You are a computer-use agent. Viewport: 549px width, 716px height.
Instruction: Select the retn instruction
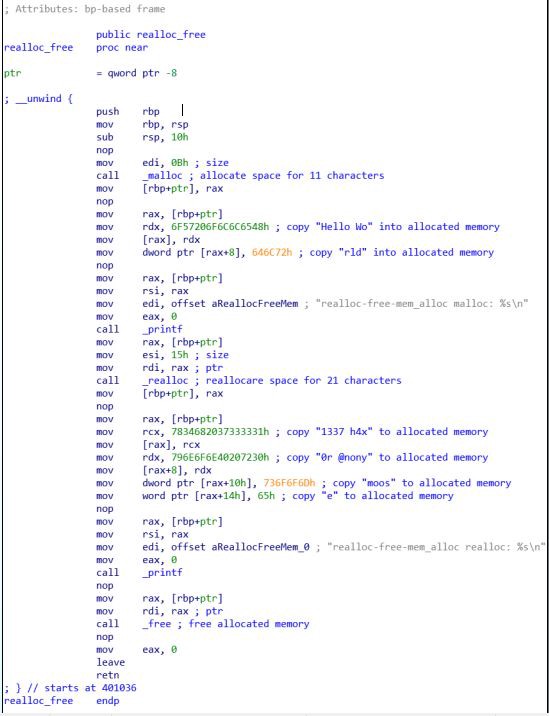click(108, 675)
